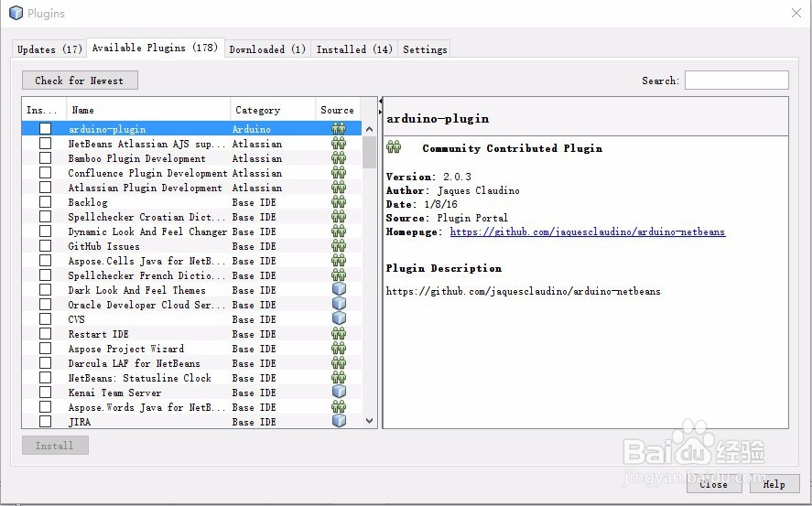Click the source icon in the Restart IDE row
Viewport: 812px width, 506px height.
(339, 334)
